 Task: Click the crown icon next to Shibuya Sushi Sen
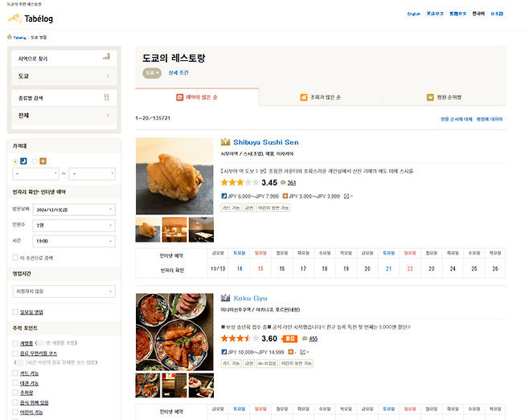tap(226, 142)
